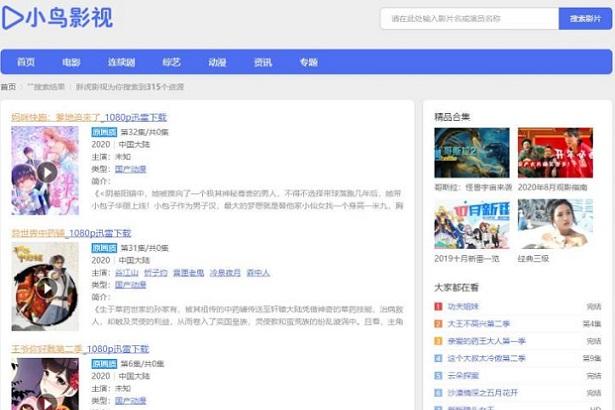The image size is (615, 410).
Task: Open rank 6 title ending 五月花开
Action: [x=483, y=393]
